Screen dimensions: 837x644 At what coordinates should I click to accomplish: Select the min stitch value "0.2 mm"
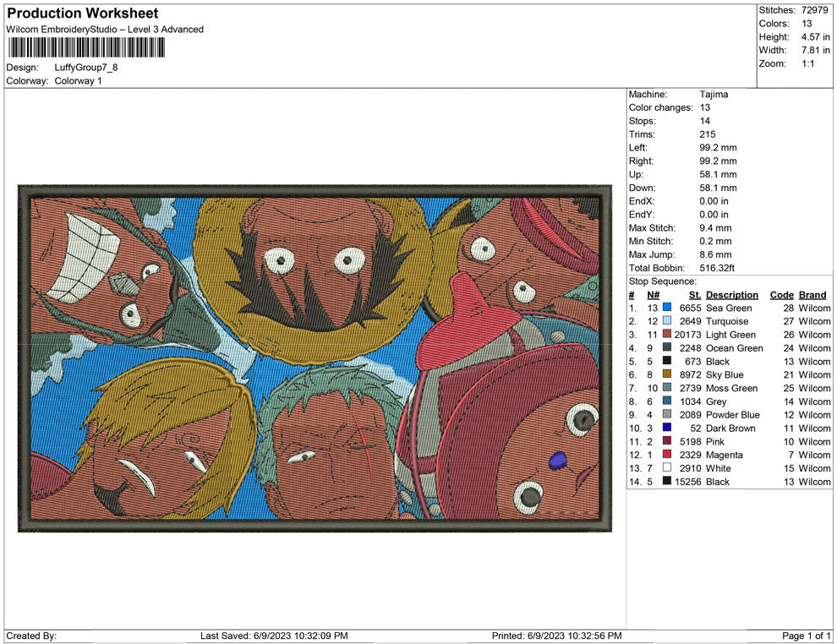716,241
